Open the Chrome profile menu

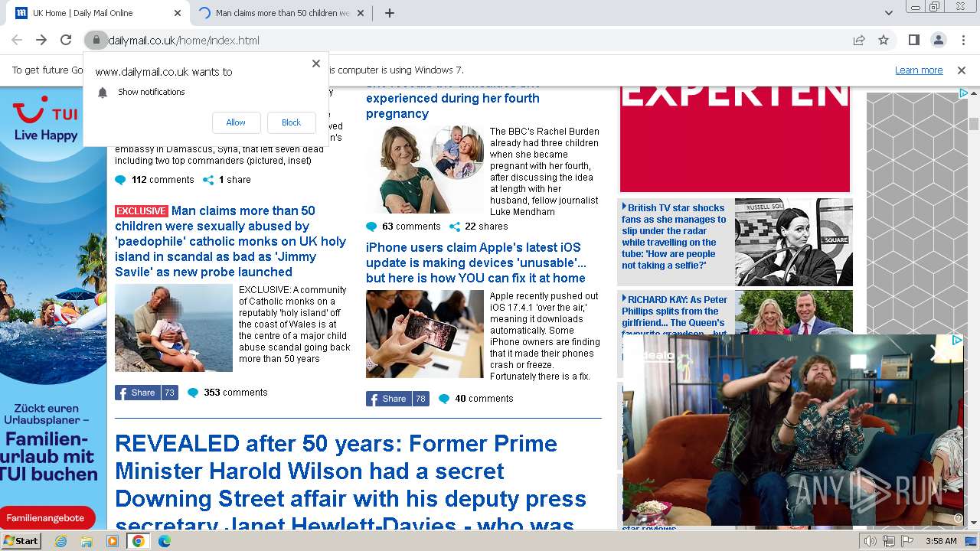click(x=938, y=40)
